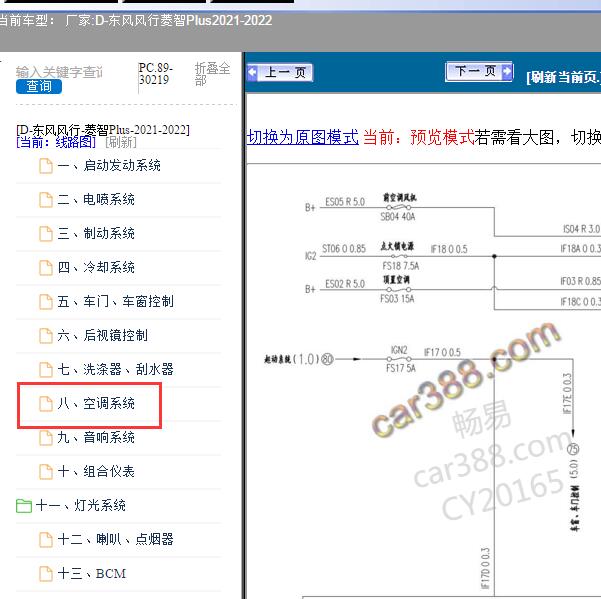Open 十二、喇叭、点烟器 tree item
This screenshot has width=601, height=599.
115,539
